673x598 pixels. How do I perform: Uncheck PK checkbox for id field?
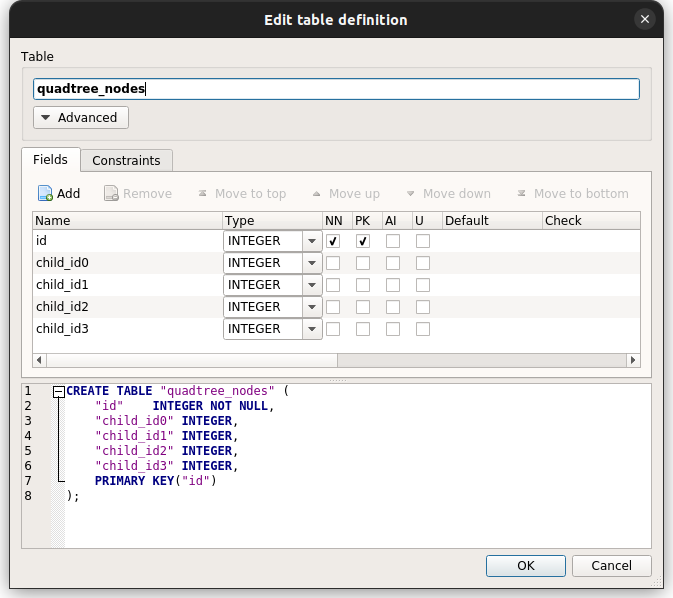coord(363,241)
